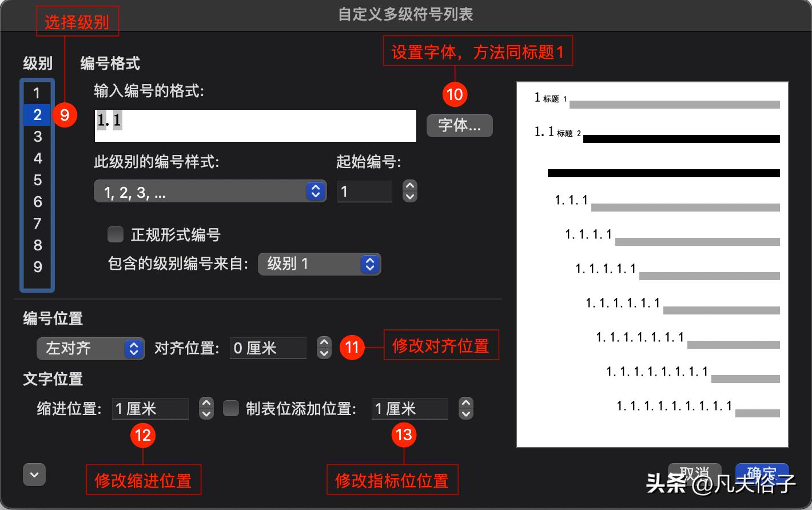Viewport: 812px width, 510px height.
Task: Toggle the 制表位添加位置 checkbox
Action: click(231, 408)
